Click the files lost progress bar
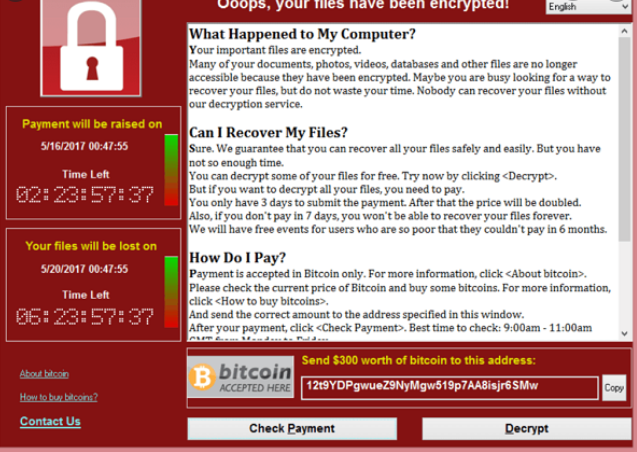Image resolution: width=637 pixels, height=452 pixels. point(171,292)
